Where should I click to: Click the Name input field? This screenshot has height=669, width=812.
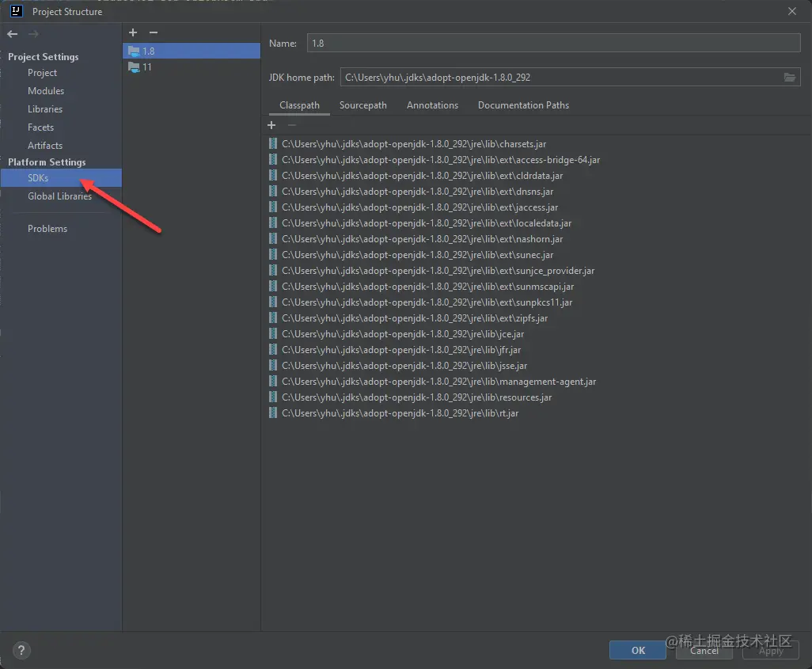553,43
